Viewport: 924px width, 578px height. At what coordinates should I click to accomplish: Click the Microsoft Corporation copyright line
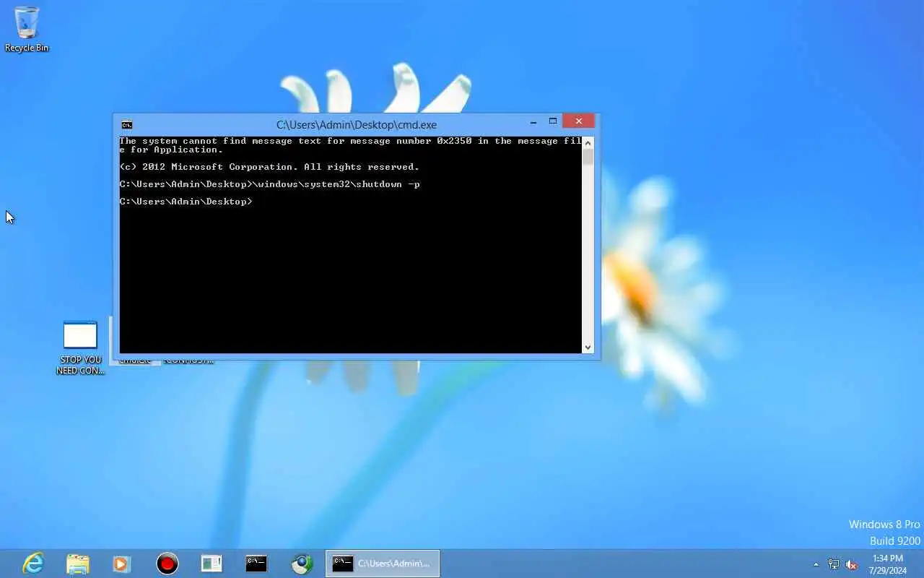tap(269, 167)
